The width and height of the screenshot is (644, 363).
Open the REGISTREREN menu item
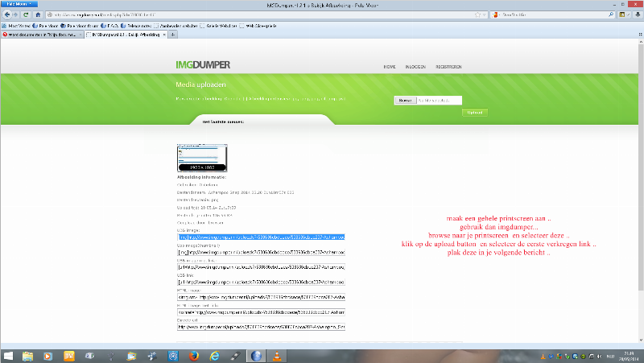click(x=448, y=67)
